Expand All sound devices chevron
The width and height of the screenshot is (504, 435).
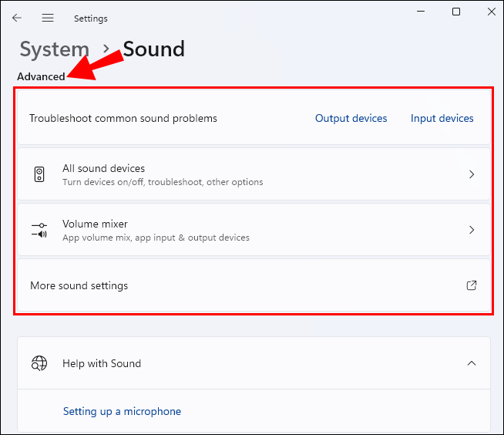click(x=472, y=174)
